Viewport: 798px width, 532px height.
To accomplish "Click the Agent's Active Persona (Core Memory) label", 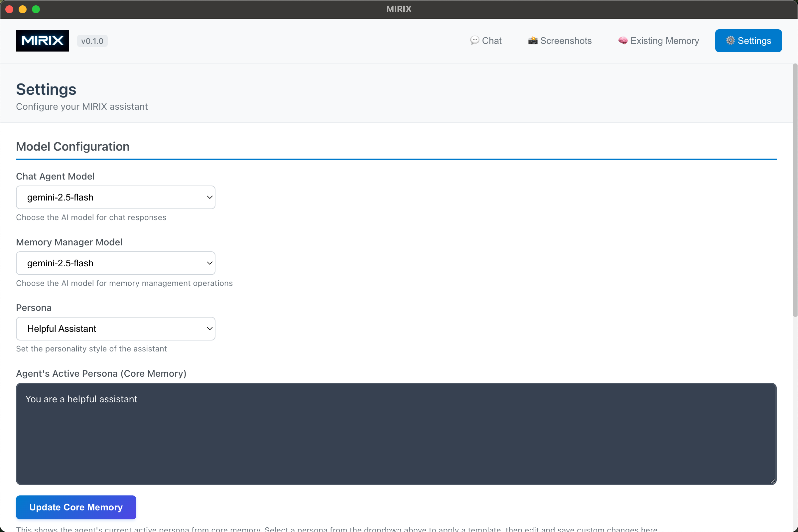I will tap(101, 373).
